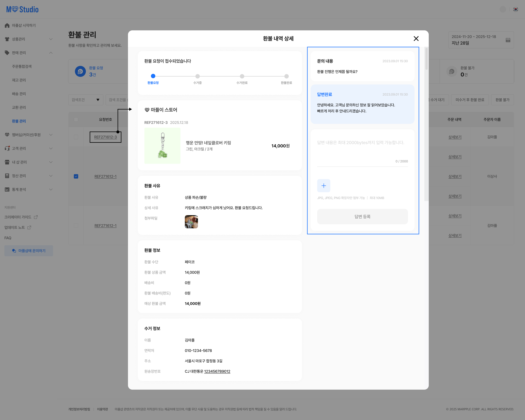The image size is (525, 420).
Task: Click the 환불 요청 circular status icon
Action: pyautogui.click(x=80, y=71)
